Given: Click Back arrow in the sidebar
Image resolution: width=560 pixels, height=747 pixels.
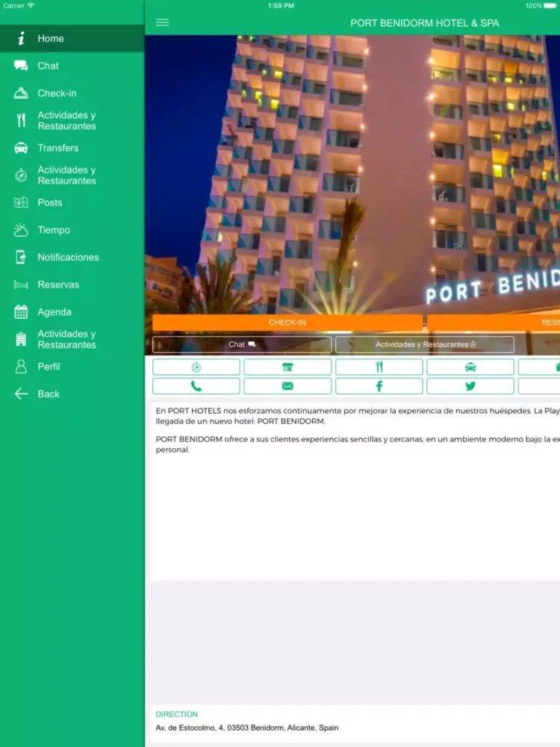Looking at the screenshot, I should click(72, 394).
